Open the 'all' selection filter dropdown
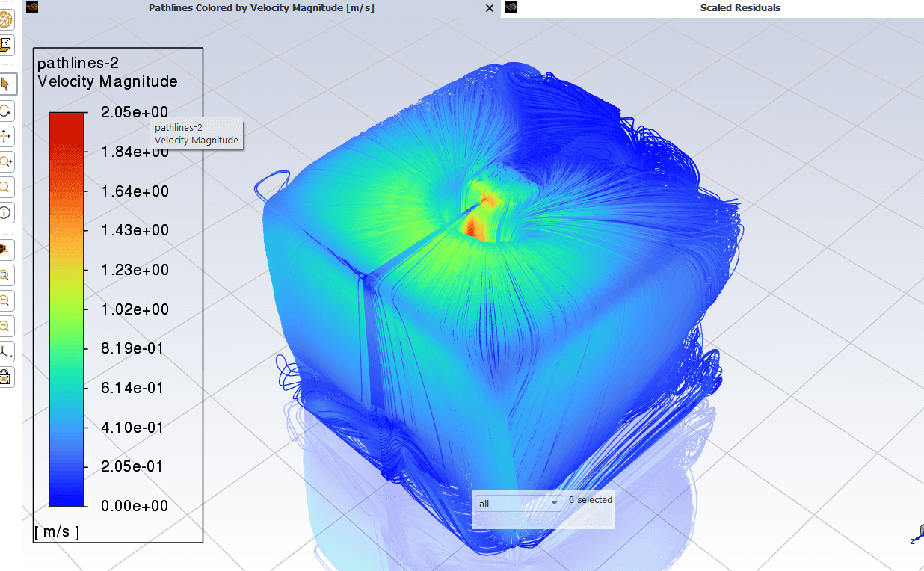The height and width of the screenshot is (571, 924). click(x=520, y=504)
